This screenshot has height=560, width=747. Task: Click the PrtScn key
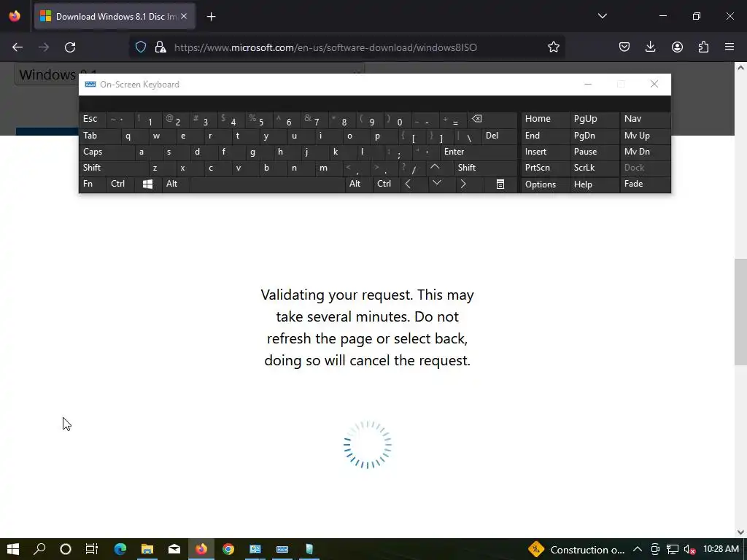coord(545,168)
